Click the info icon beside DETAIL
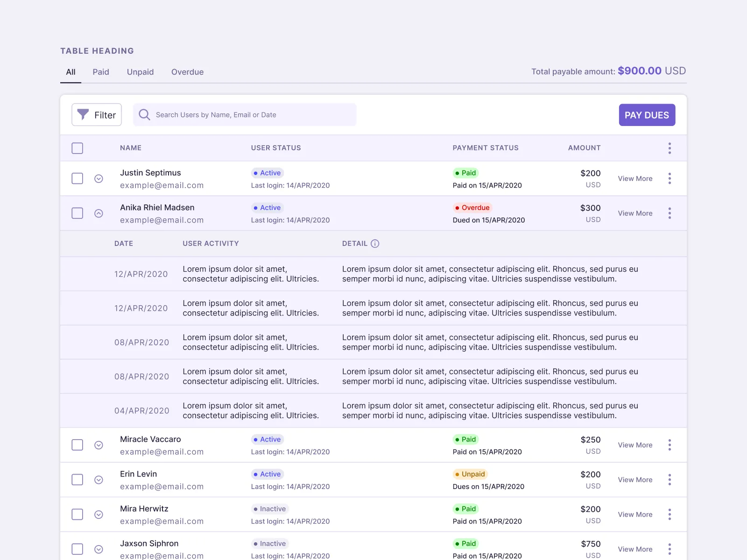Viewport: 747px width, 560px height. pos(375,244)
